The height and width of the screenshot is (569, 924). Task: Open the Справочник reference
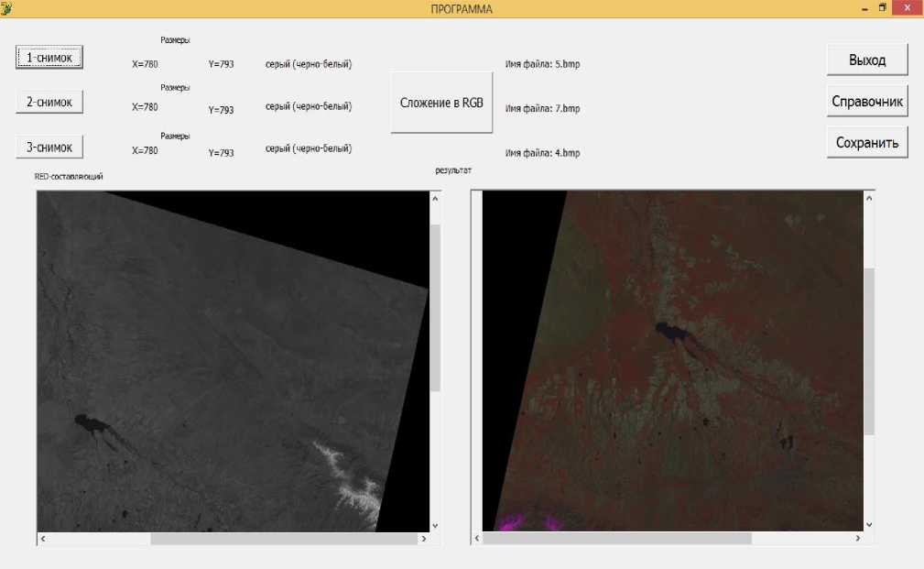(866, 101)
